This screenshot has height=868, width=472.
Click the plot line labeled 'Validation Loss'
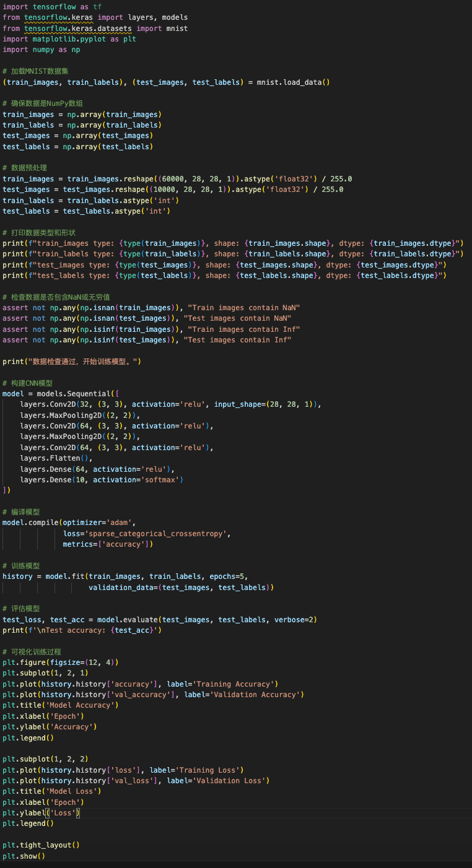[136, 781]
